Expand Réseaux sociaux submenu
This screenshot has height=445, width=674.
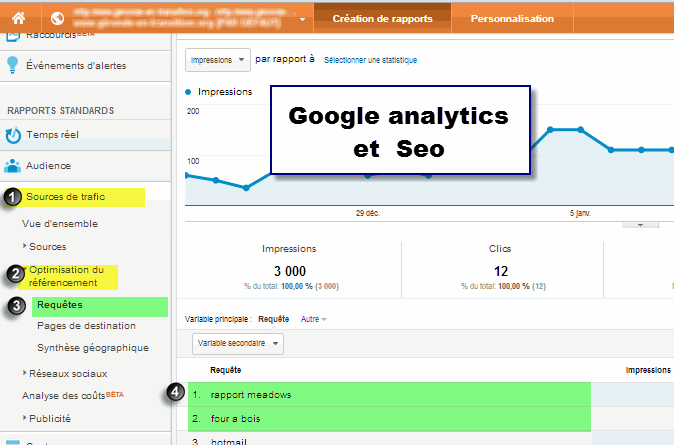tap(68, 374)
